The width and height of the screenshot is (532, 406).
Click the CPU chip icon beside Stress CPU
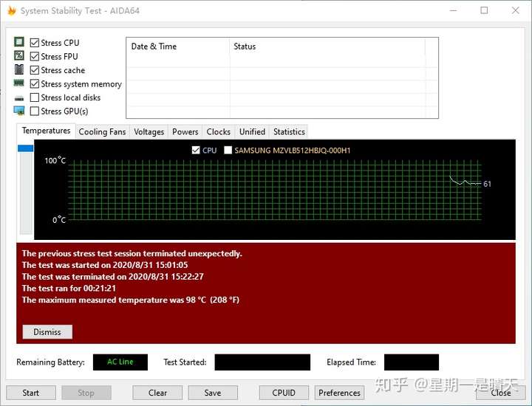coord(19,41)
